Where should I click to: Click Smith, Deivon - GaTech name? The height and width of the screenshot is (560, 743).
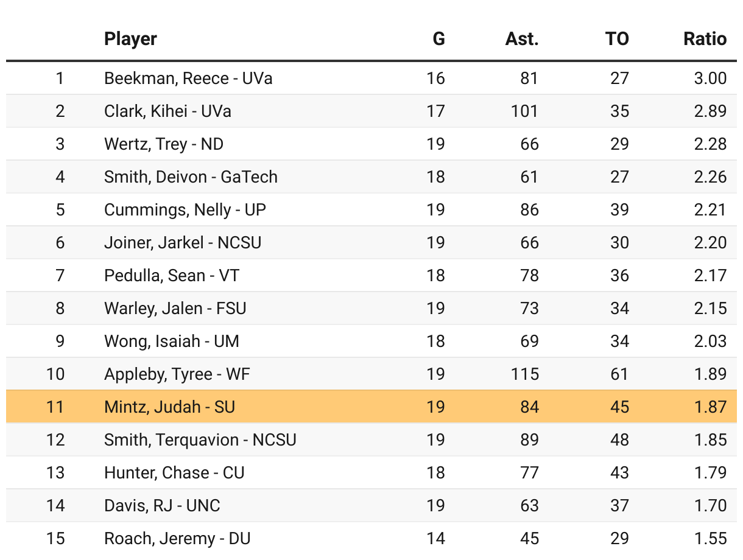click(191, 177)
